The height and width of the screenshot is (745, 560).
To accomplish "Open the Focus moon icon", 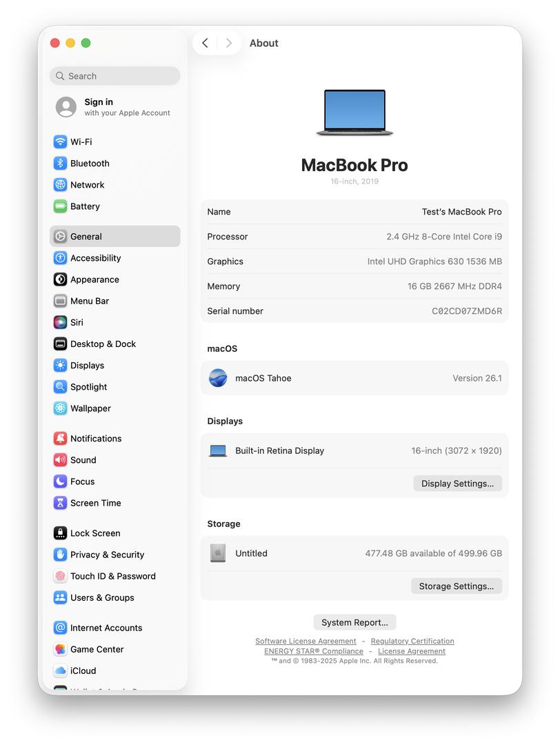I will click(60, 481).
